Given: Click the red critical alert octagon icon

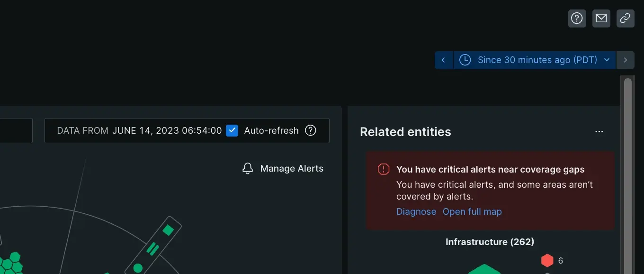Looking at the screenshot, I should [x=383, y=170].
